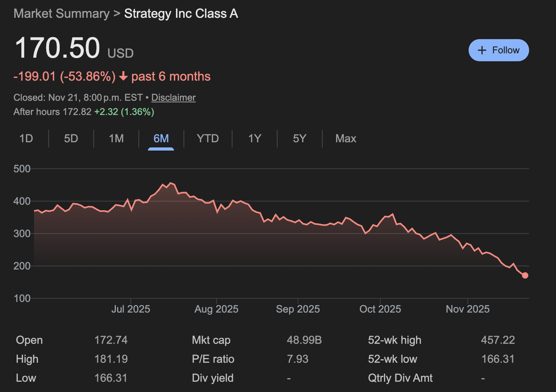Click the 52-wk low value 166.31
Viewport: 556px width, 392px height.
point(498,359)
